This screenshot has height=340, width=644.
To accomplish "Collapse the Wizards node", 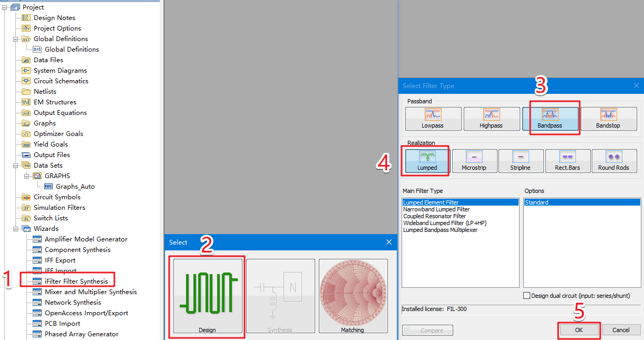I will click(x=15, y=229).
